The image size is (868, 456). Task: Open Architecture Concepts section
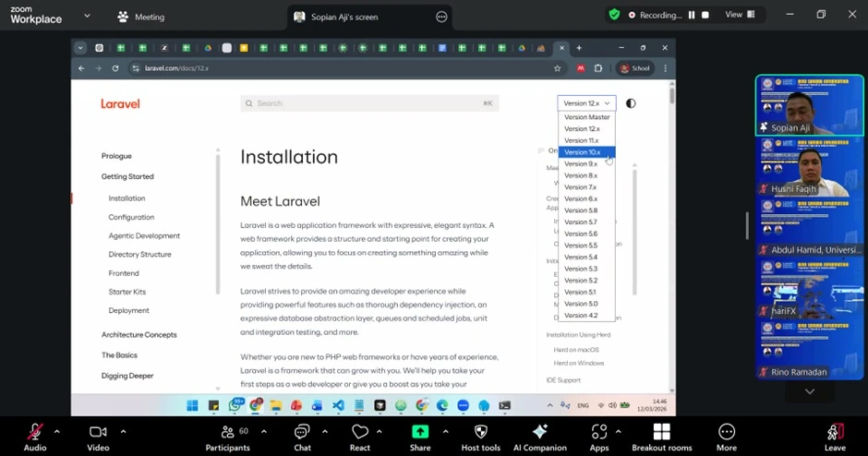tap(139, 335)
